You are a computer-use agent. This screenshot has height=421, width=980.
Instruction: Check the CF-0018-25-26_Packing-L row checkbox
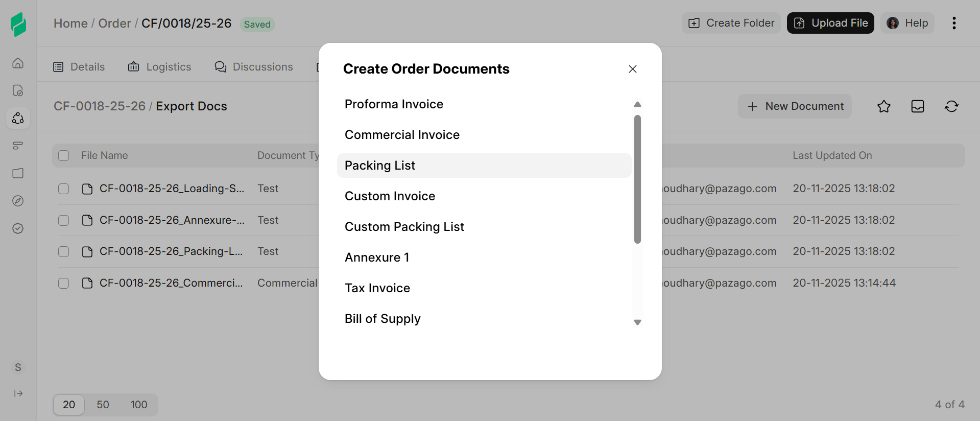pos(64,252)
